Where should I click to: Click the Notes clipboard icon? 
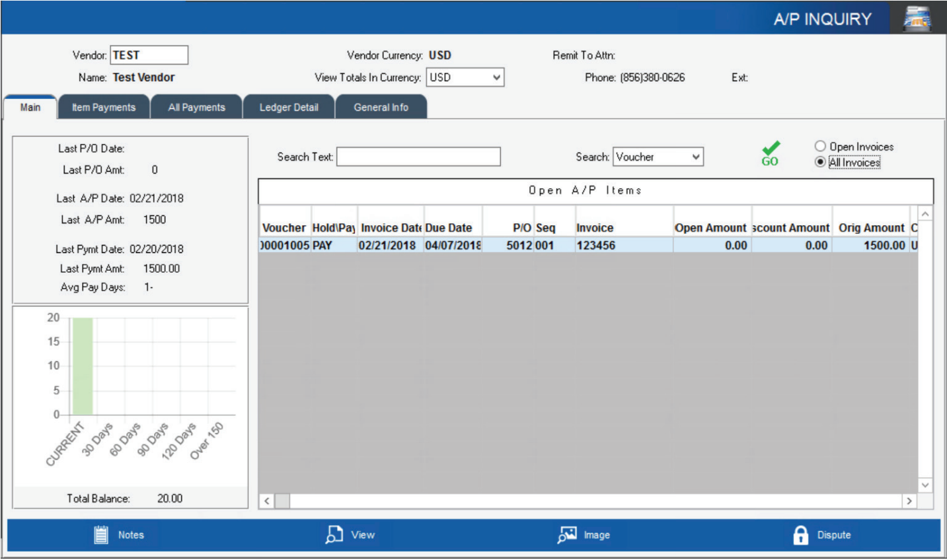pos(100,535)
